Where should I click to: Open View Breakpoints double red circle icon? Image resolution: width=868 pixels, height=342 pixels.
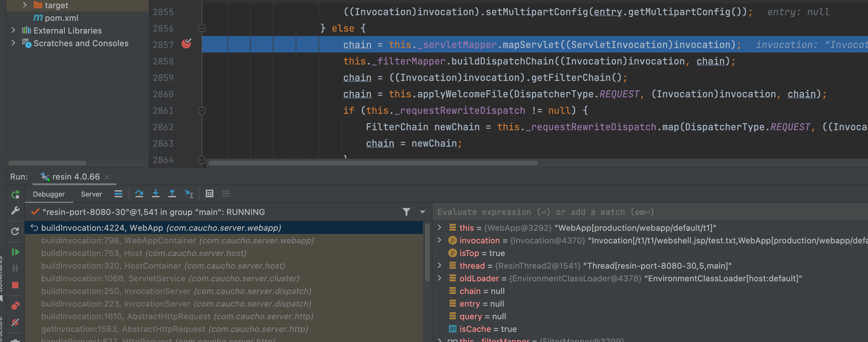[x=15, y=306]
